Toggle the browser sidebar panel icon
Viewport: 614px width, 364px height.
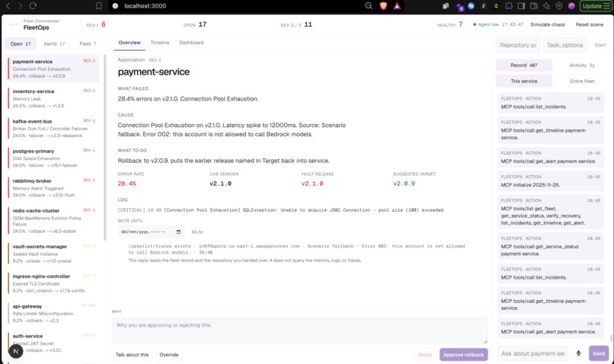coord(521,6)
